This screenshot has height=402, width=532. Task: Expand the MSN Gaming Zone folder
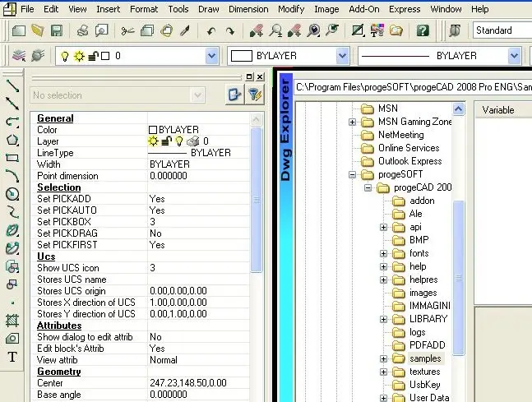coord(352,122)
